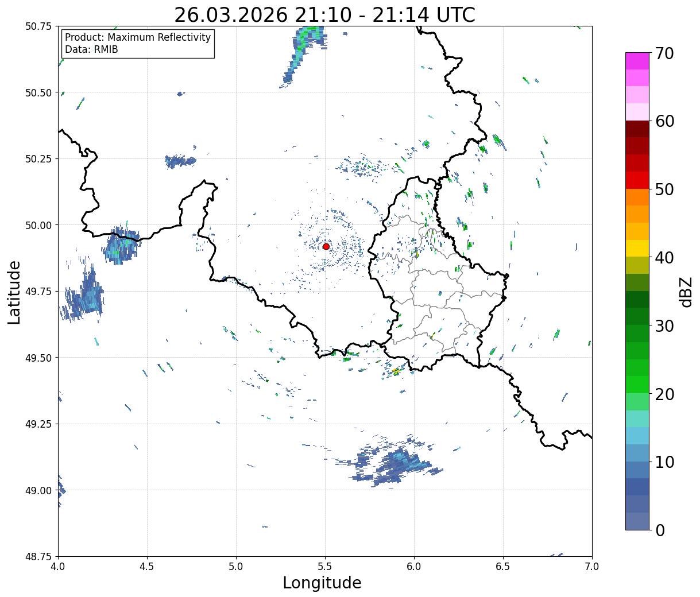Click the plot title showing 26.03.2026 time
Screen dimensions: 700x597
tap(324, 15)
